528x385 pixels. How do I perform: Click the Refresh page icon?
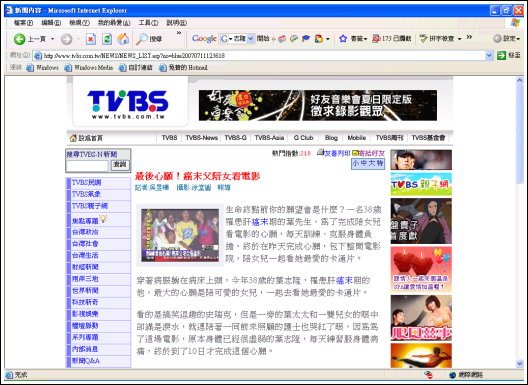pos(107,39)
